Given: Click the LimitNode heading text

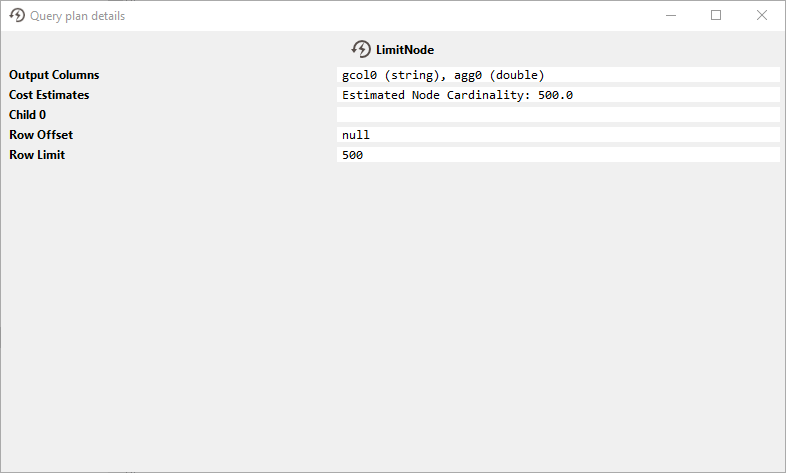Looking at the screenshot, I should pyautogui.click(x=405, y=50).
